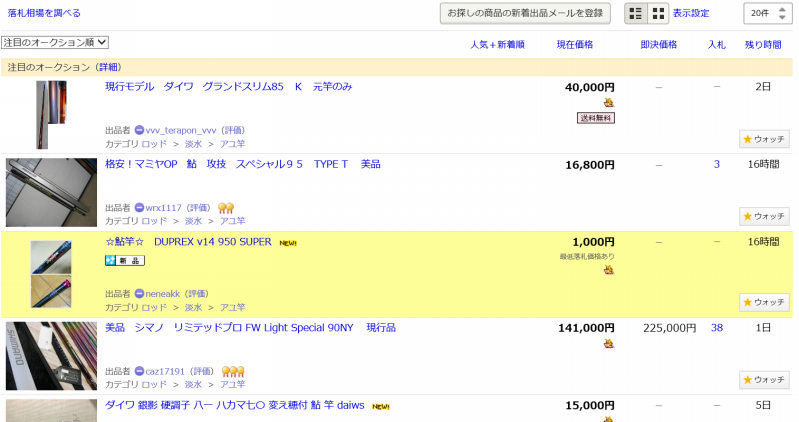Open 表示設定 display settings

pos(690,13)
